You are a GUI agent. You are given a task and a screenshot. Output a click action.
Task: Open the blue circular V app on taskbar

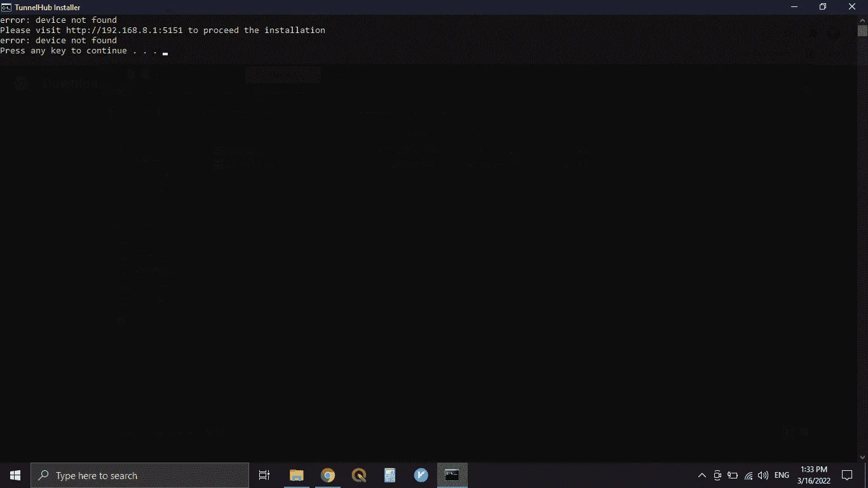421,475
